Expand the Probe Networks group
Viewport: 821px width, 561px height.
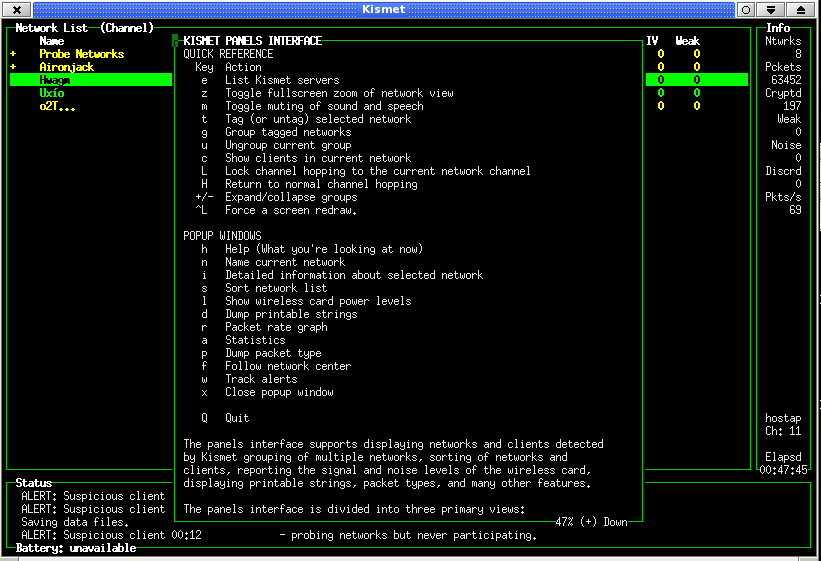coord(14,54)
